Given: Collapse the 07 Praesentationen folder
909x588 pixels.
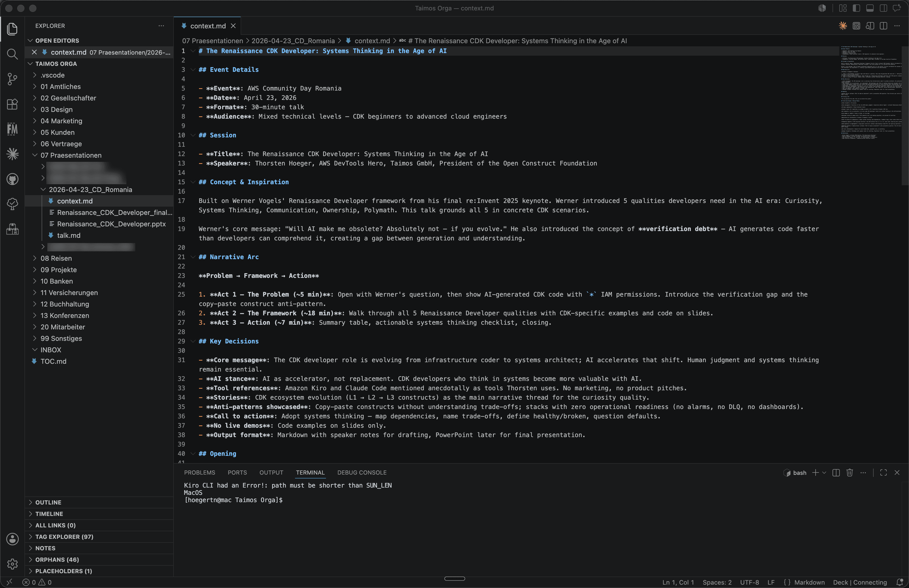Looking at the screenshot, I should [35, 155].
